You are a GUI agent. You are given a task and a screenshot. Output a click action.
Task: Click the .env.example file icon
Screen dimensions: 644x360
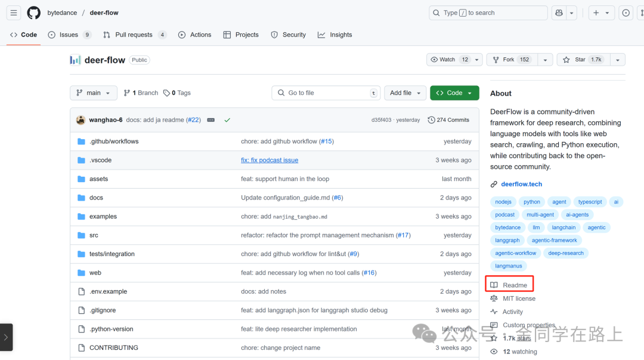tap(81, 291)
